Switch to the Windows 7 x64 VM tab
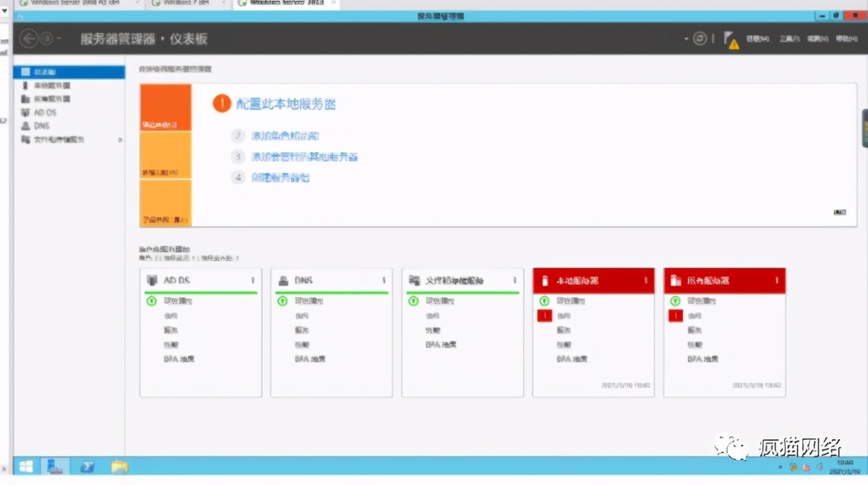Screen dimensions: 868x485 tap(187, 3)
